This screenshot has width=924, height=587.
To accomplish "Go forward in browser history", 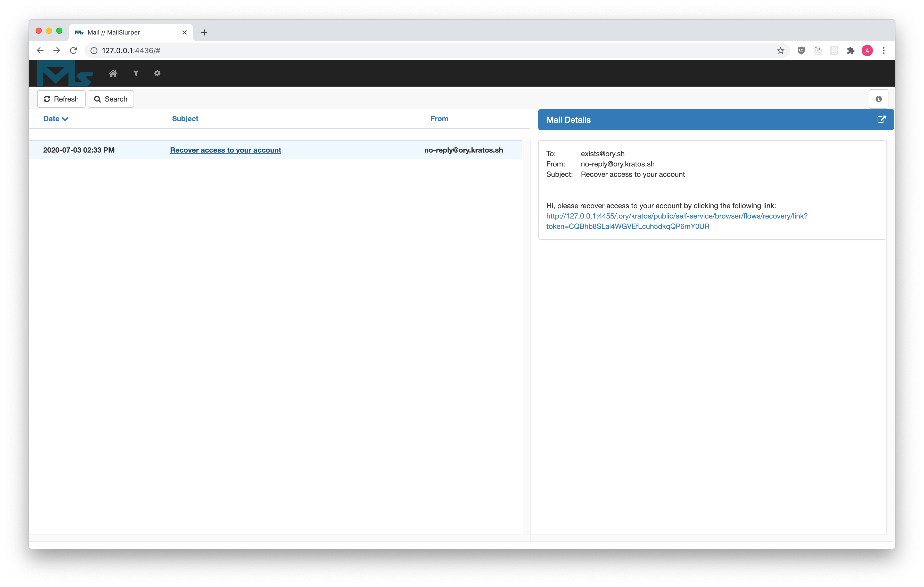I will pos(57,51).
